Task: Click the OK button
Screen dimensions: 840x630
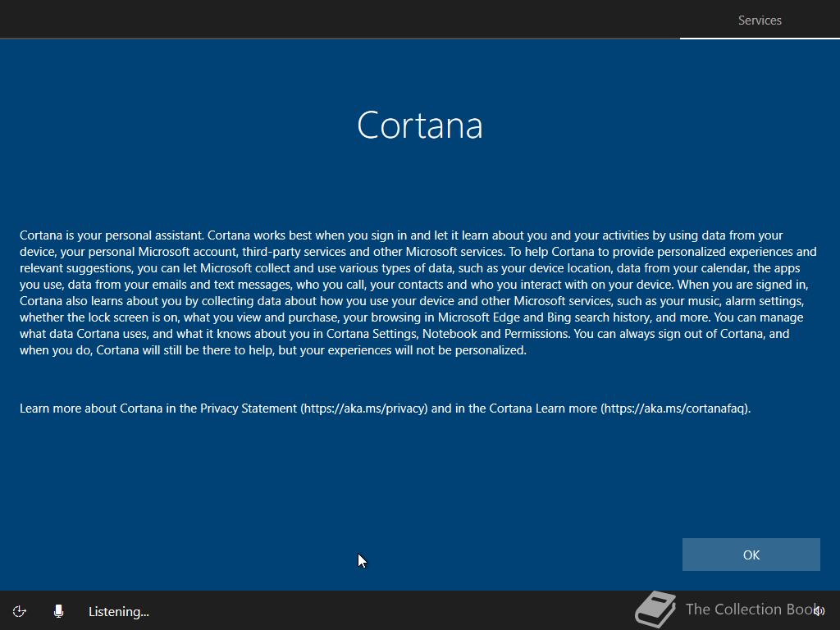Action: pyautogui.click(x=751, y=555)
